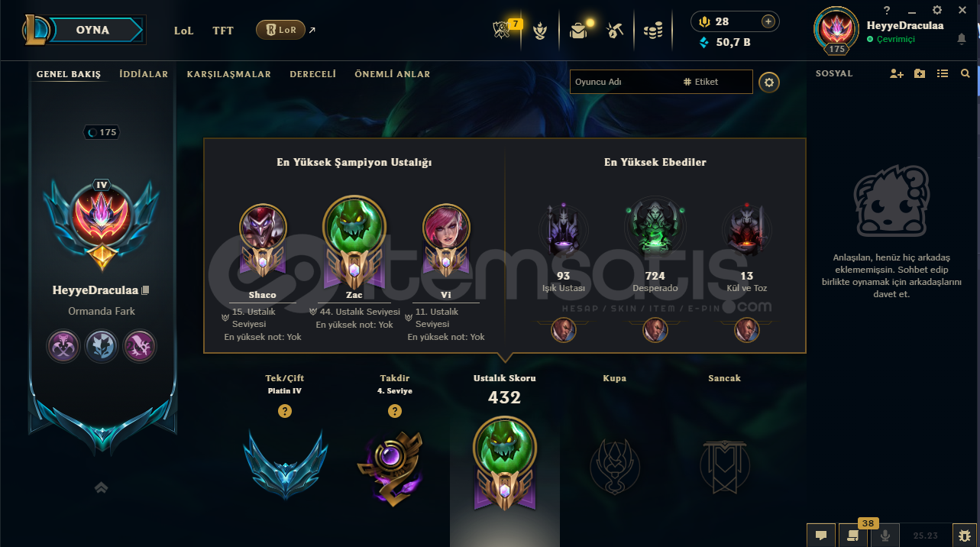
Task: Open player search settings gear
Action: [769, 82]
